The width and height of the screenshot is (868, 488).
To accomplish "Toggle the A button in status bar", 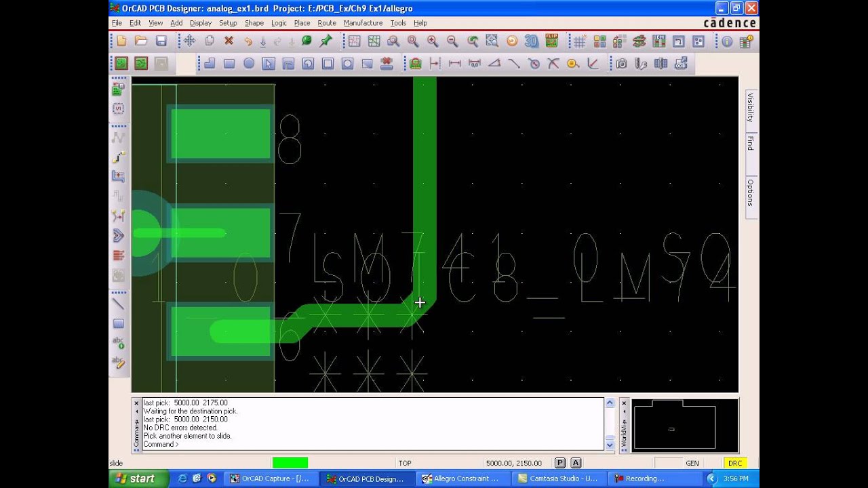I will tap(576, 463).
